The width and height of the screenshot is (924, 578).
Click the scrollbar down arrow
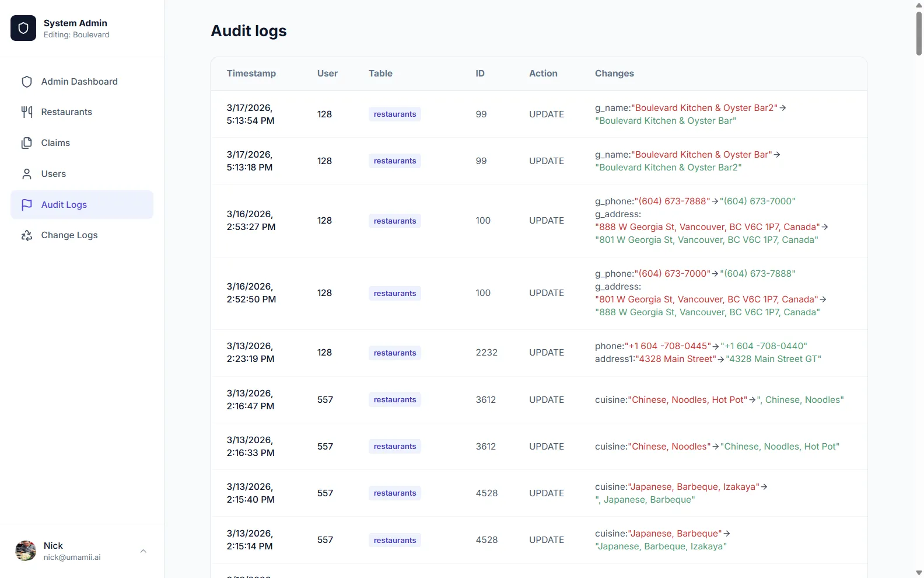pos(919,573)
